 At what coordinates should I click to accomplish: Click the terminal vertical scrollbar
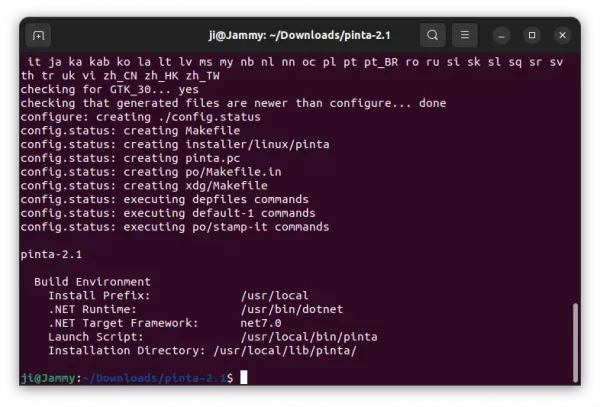point(575,342)
